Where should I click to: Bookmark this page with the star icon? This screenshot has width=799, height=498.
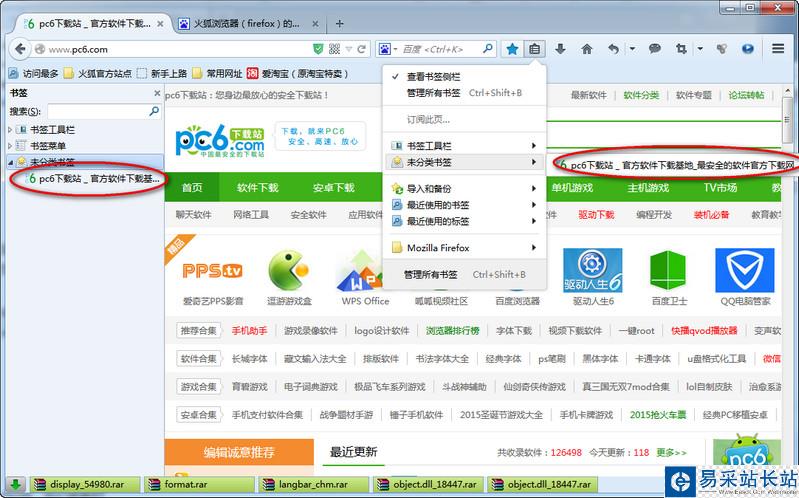[x=512, y=49]
